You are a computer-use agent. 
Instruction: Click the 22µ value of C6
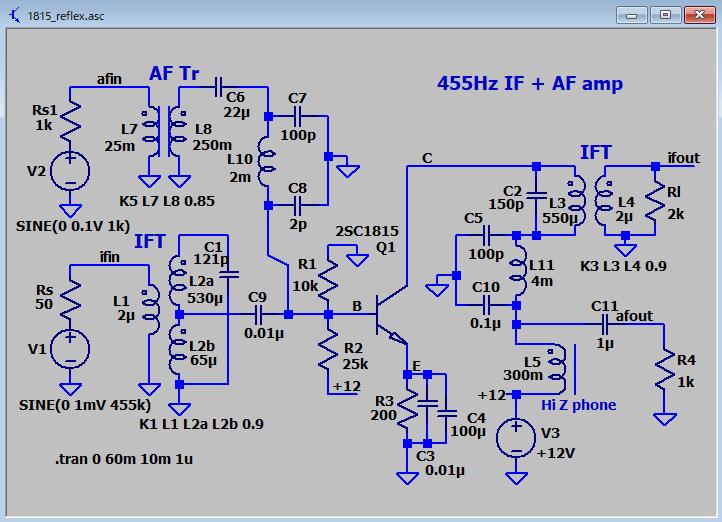237,112
